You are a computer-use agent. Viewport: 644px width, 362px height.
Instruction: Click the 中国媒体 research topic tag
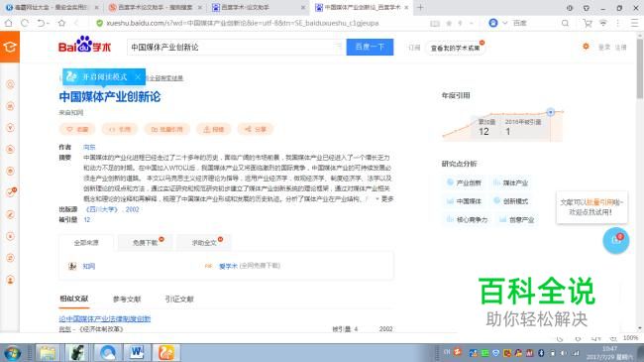[x=464, y=201]
